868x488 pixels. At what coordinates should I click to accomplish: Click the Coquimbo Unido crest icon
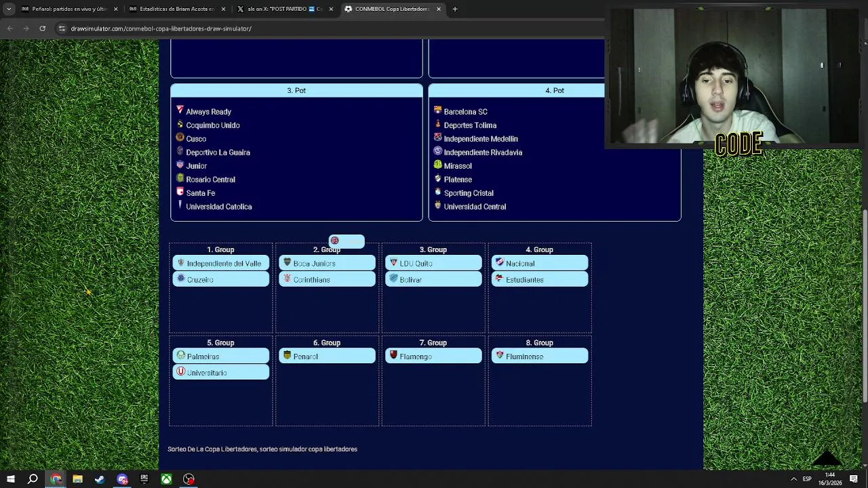click(x=180, y=124)
